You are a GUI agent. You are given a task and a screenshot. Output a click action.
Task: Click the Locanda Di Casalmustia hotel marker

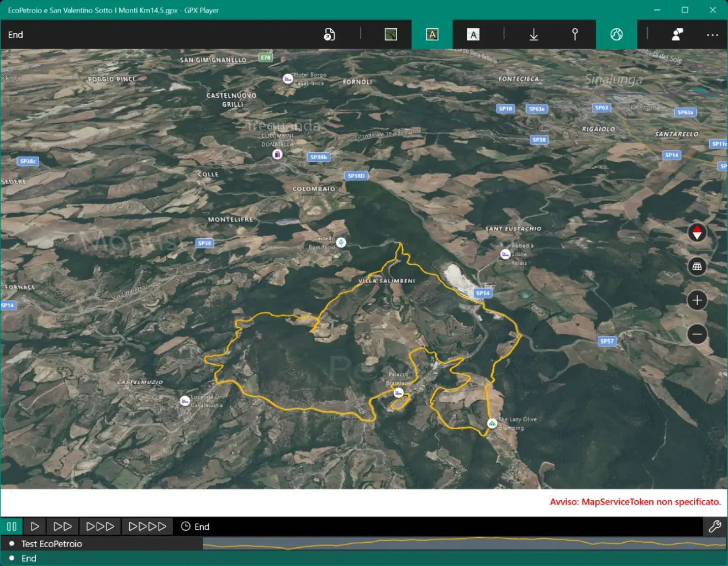click(x=185, y=401)
